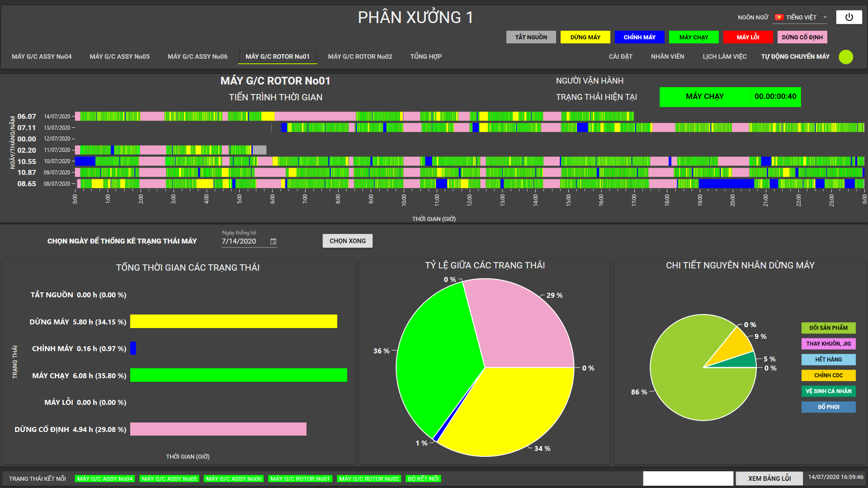
Task: Select MÁY G/C ASSY No04 tab
Action: [42, 56]
